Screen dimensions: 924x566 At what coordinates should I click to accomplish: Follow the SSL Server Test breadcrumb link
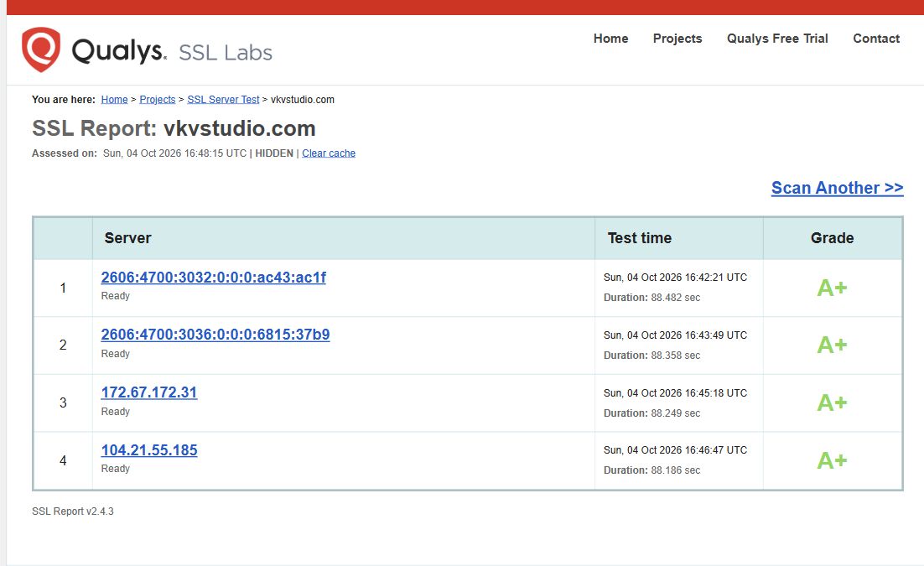coord(223,100)
